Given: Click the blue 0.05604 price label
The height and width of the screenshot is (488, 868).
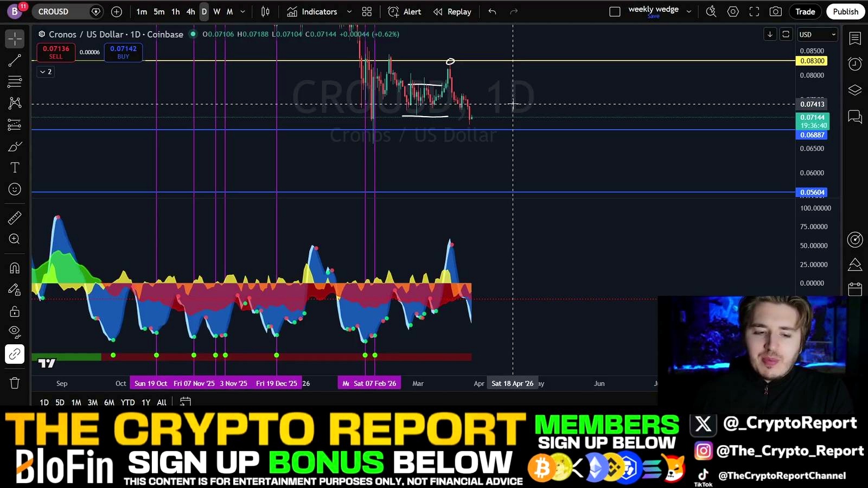Looking at the screenshot, I should click(x=812, y=192).
